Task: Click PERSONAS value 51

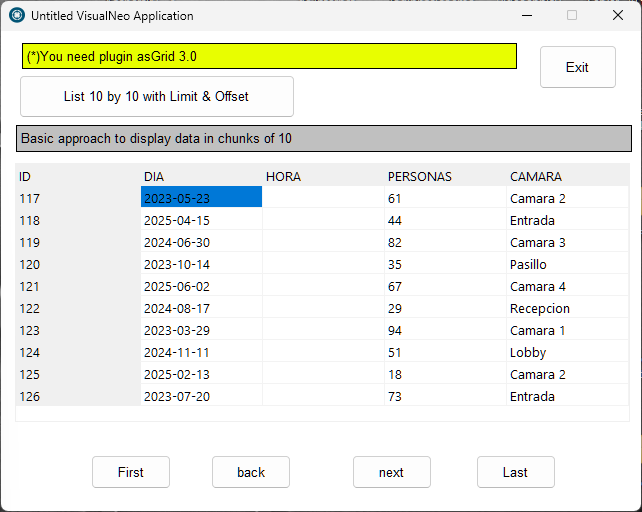Action: 445,352
